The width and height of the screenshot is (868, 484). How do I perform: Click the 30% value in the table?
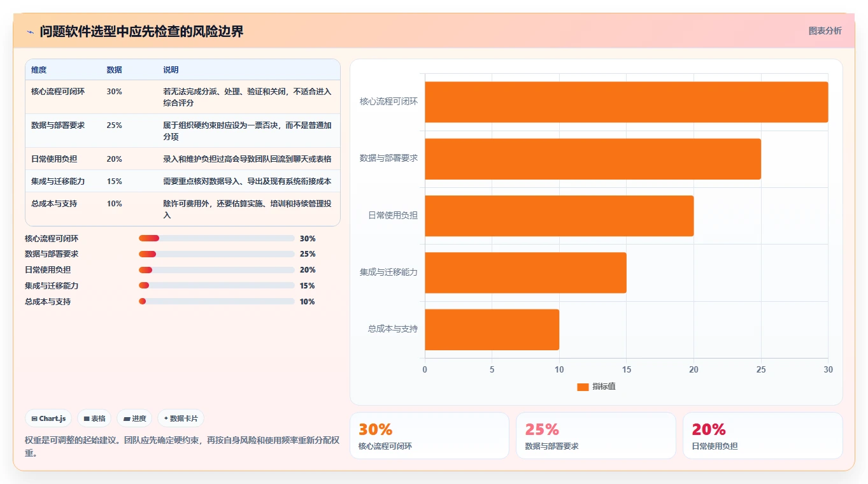click(115, 92)
